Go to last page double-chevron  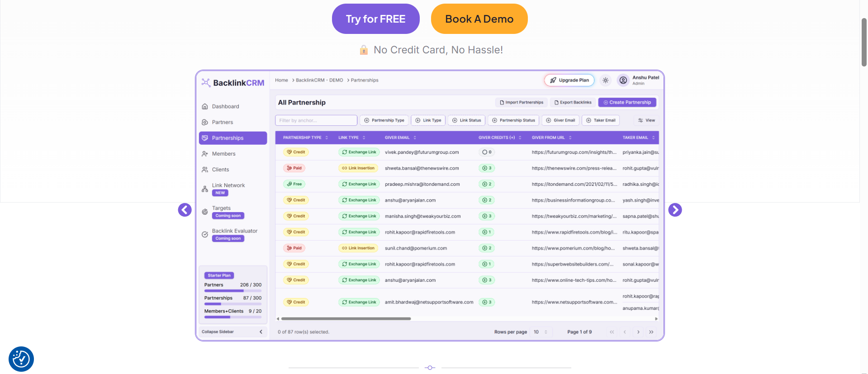[x=651, y=332]
